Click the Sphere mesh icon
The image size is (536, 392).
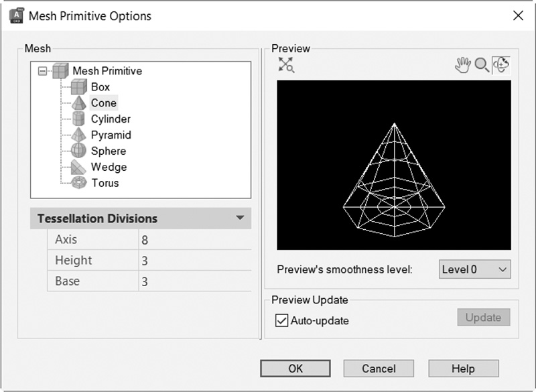[x=78, y=151]
